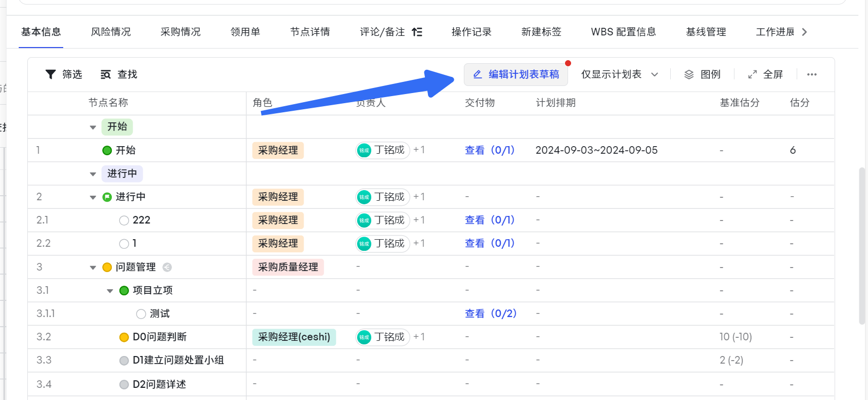The image size is (868, 400).
Task: Toggle the empty status circle of node 1
Action: point(124,244)
